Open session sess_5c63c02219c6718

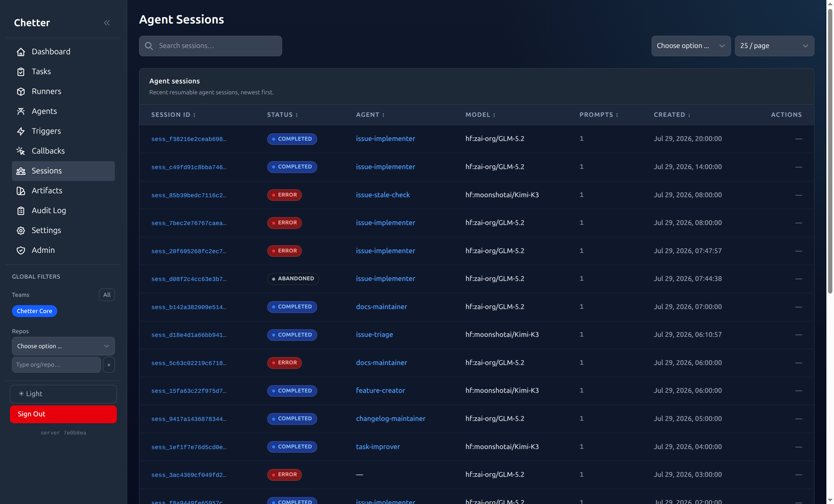(188, 363)
